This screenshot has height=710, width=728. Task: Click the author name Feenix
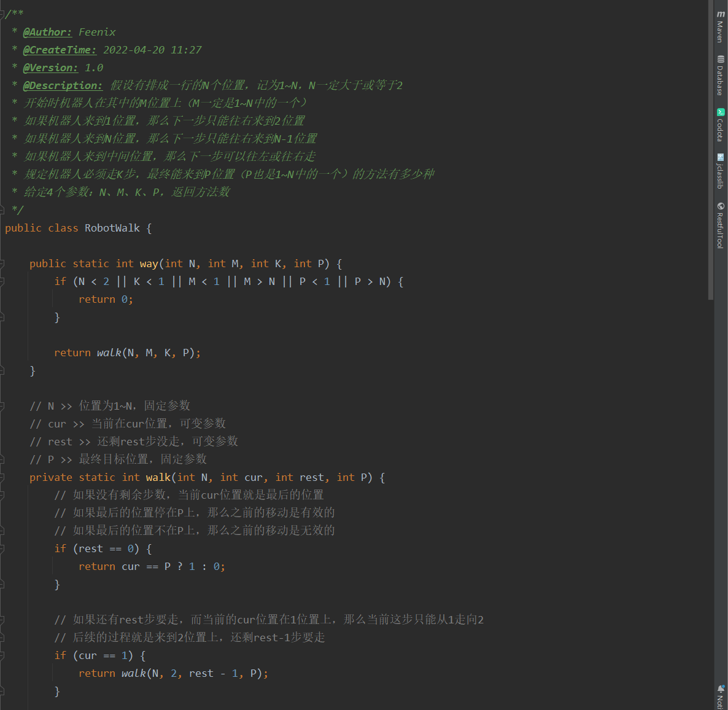click(97, 32)
